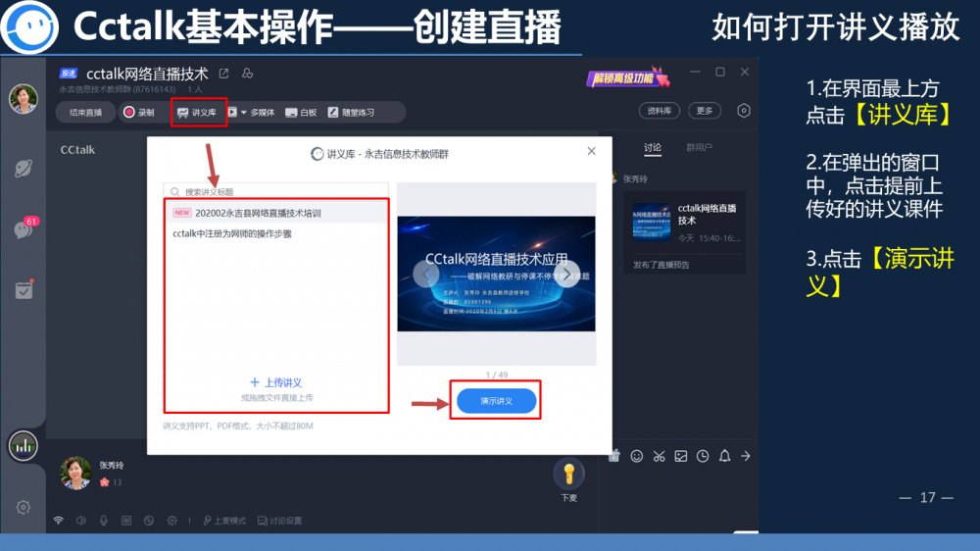Expand the 多媒体 dropdown arrow
Image resolution: width=980 pixels, height=551 pixels.
243,113
